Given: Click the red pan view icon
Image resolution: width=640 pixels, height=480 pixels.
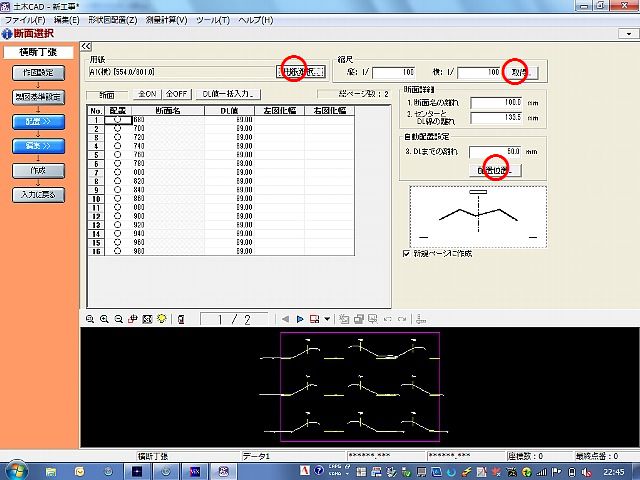Looking at the screenshot, I should coord(133,319).
